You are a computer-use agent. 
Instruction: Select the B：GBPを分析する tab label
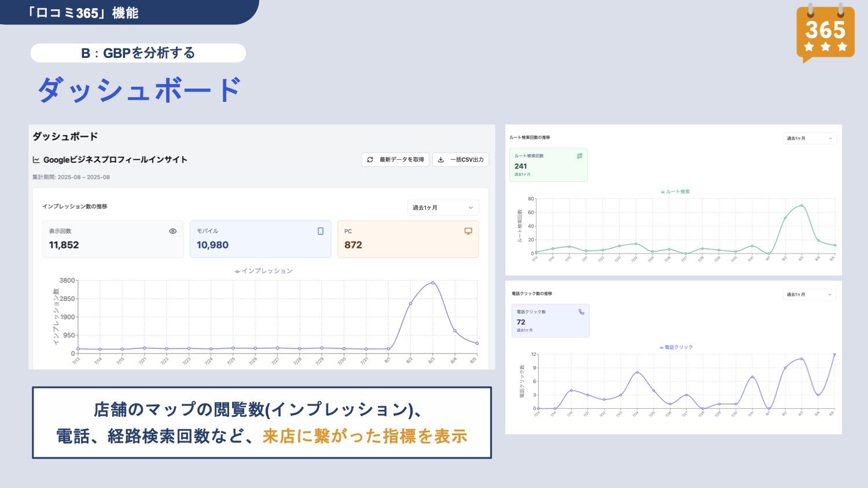(138, 53)
